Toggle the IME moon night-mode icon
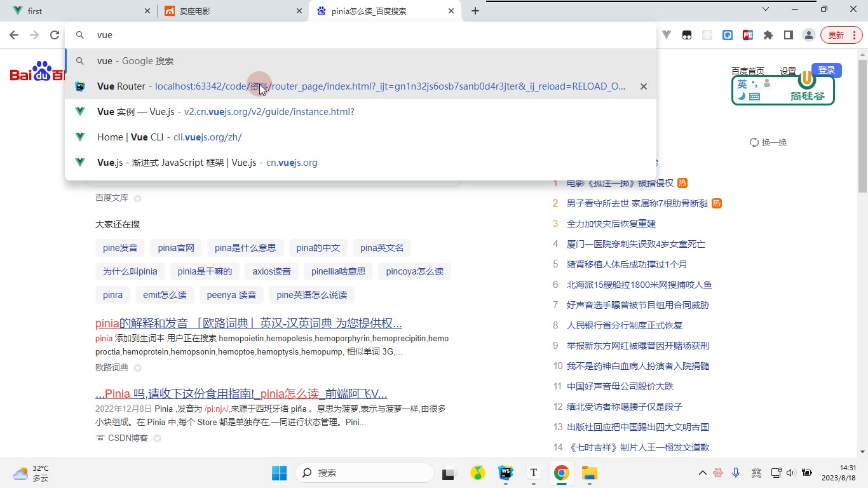 point(742,97)
